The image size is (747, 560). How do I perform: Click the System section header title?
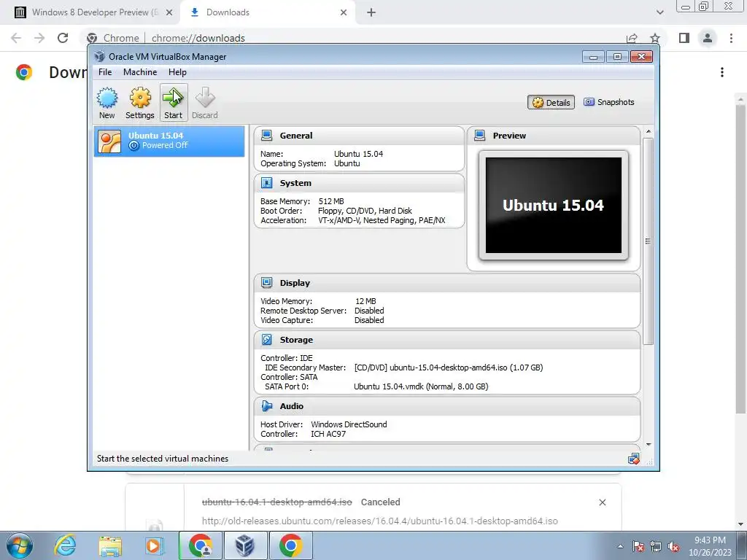[x=295, y=183]
